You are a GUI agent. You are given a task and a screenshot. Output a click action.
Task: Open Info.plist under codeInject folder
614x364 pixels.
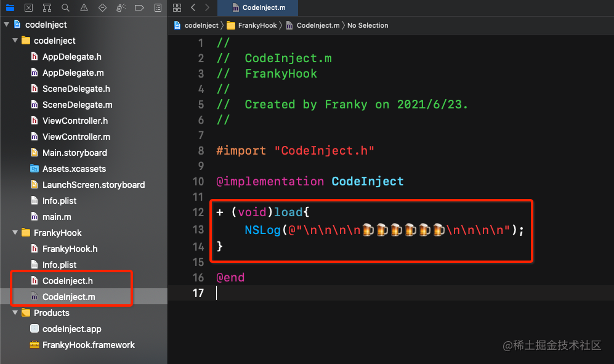59,201
